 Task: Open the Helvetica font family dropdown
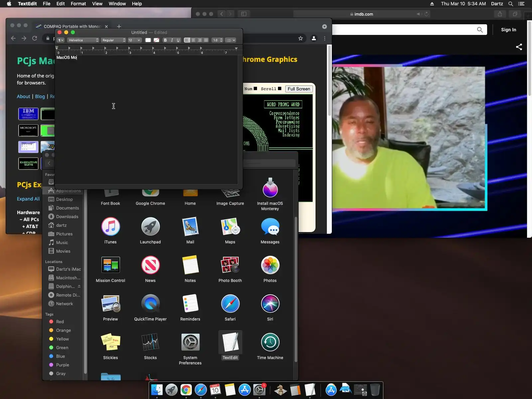click(83, 40)
